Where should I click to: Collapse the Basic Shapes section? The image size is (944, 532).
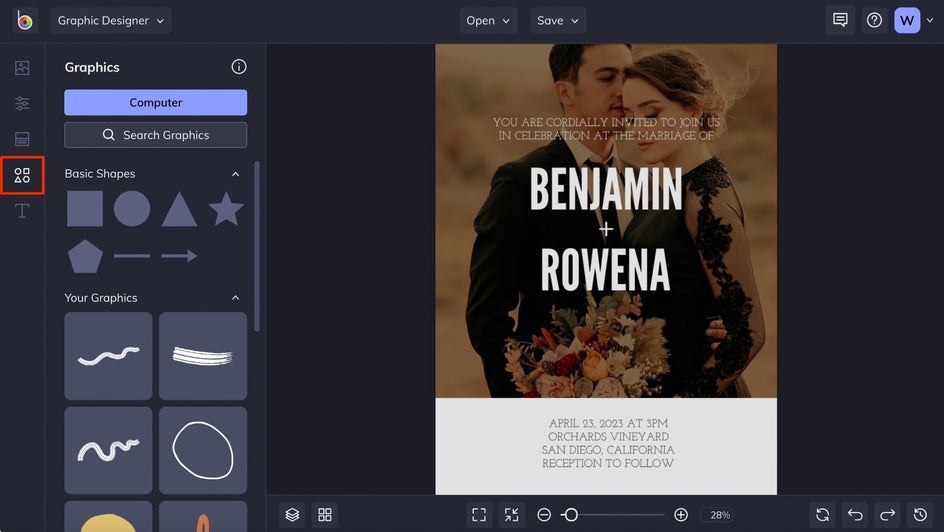click(236, 174)
